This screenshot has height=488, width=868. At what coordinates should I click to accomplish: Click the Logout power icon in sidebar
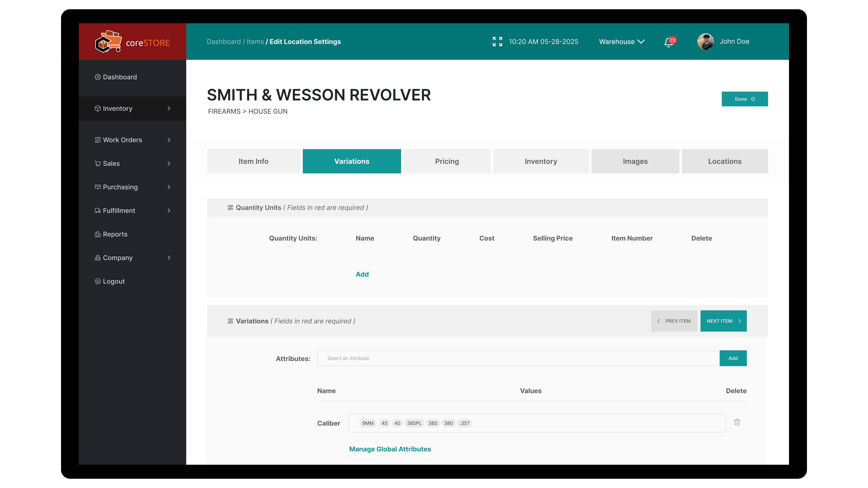click(x=98, y=281)
